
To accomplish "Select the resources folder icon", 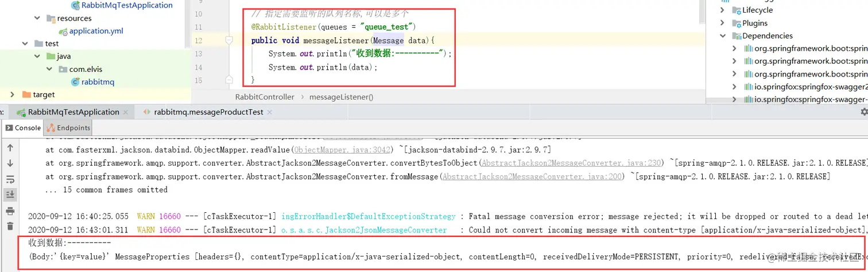I will point(51,18).
